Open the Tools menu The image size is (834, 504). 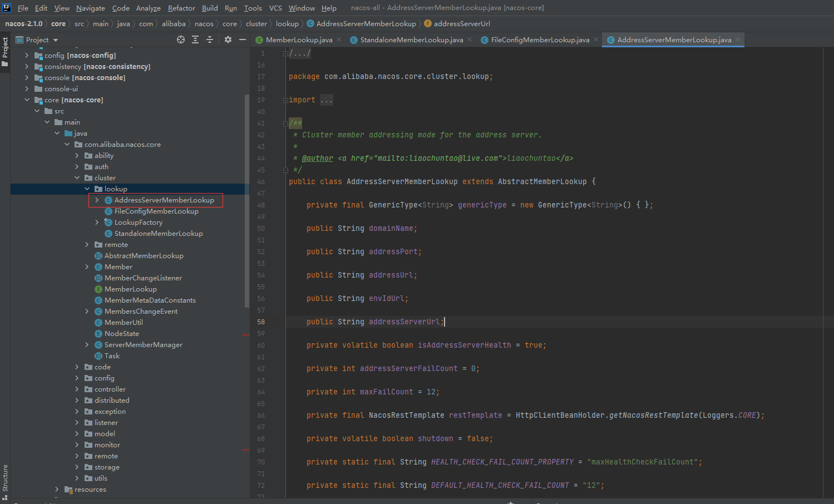253,8
